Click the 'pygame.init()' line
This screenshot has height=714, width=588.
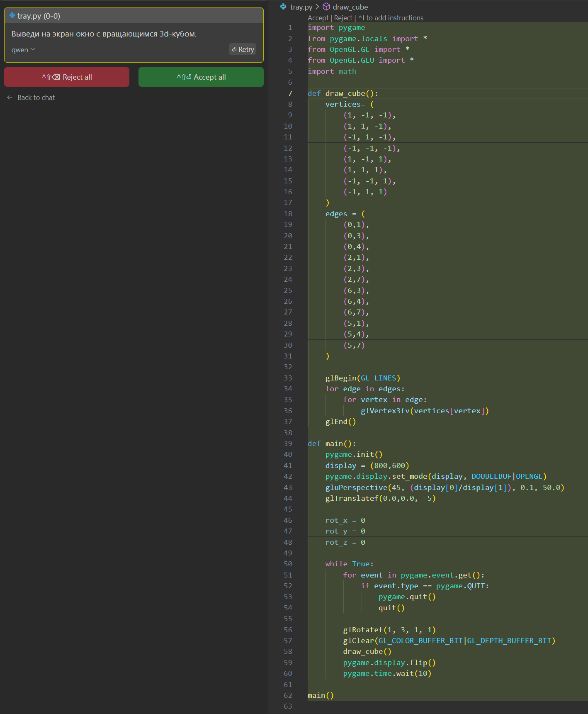tap(354, 454)
